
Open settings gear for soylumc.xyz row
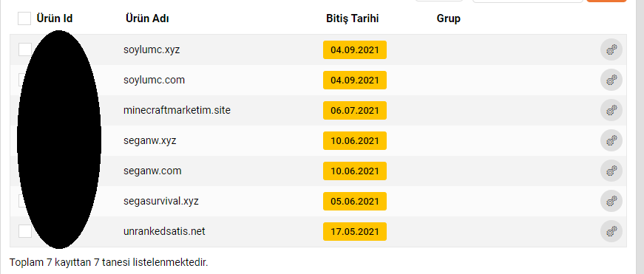(x=611, y=50)
